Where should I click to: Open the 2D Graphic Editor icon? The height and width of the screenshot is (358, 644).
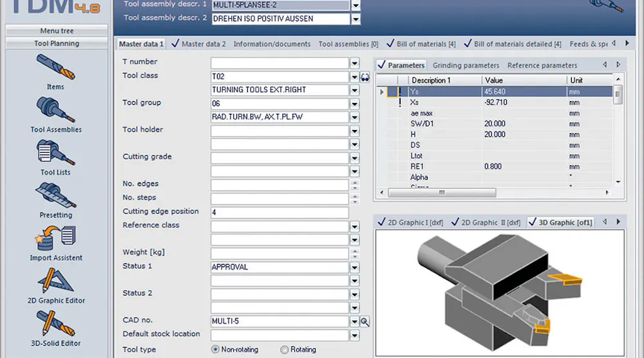pyautogui.click(x=55, y=281)
